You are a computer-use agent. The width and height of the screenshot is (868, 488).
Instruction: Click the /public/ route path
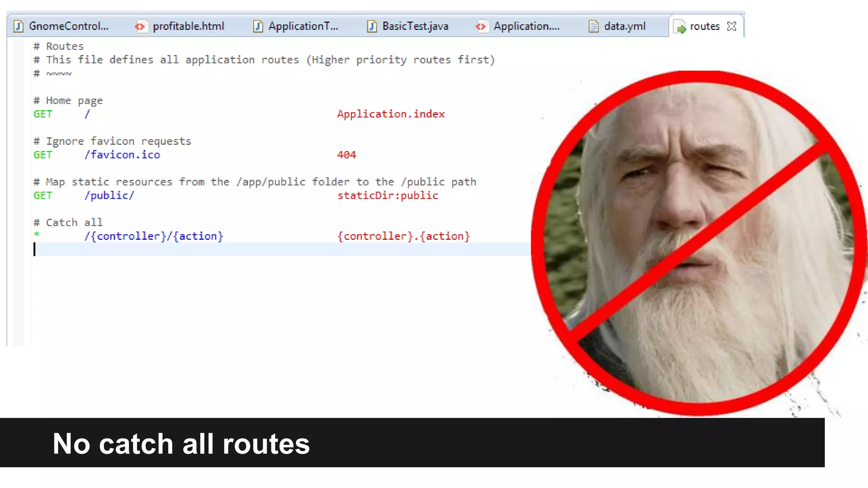click(109, 195)
